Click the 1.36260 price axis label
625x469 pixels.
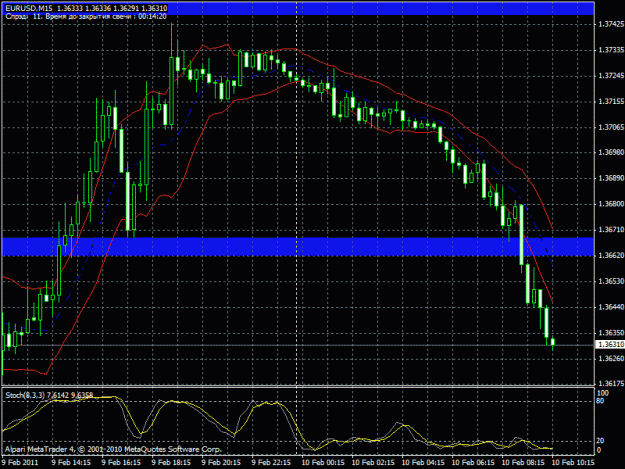pos(611,358)
